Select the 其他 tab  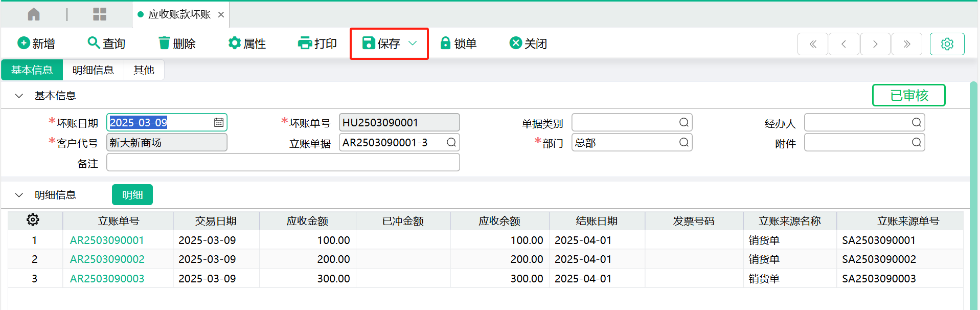point(144,70)
